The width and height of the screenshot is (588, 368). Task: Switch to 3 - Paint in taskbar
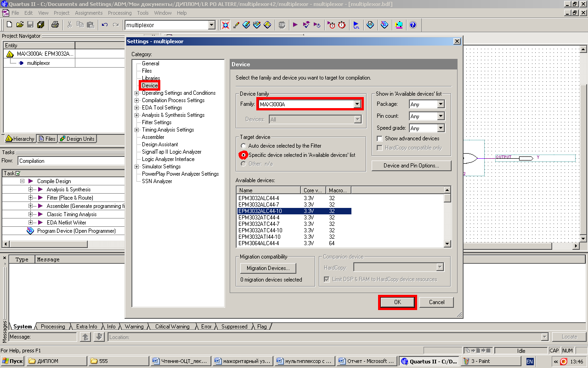coord(491,361)
